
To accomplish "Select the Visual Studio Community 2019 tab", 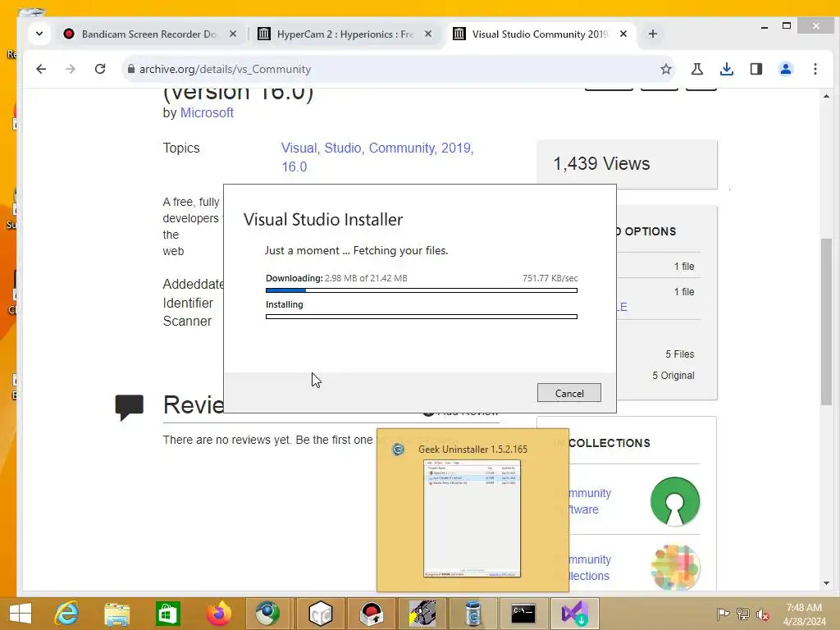I will point(540,34).
